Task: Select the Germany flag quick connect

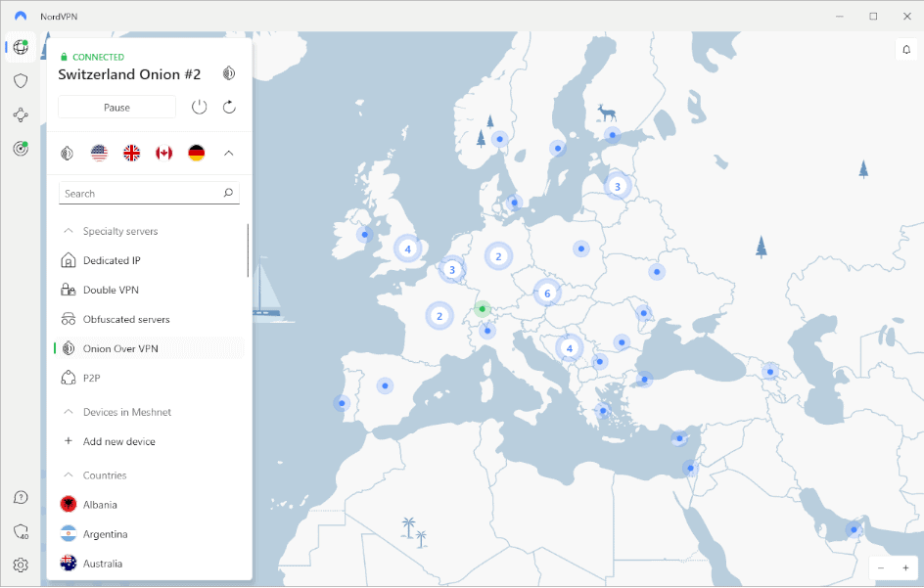Action: pyautogui.click(x=197, y=153)
